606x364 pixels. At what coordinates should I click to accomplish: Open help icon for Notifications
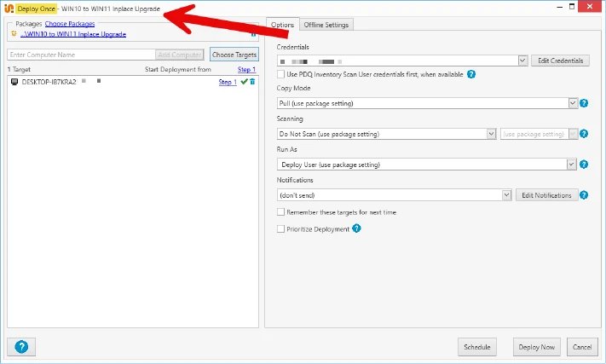[x=584, y=195]
